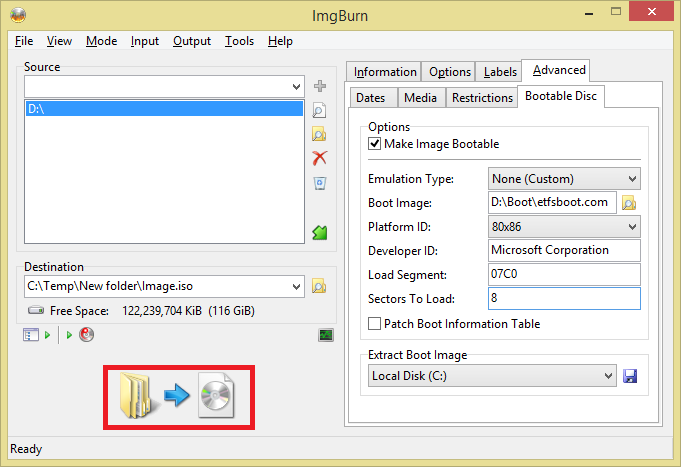
Task: Expand the Destination path dropdown
Action: [x=296, y=286]
